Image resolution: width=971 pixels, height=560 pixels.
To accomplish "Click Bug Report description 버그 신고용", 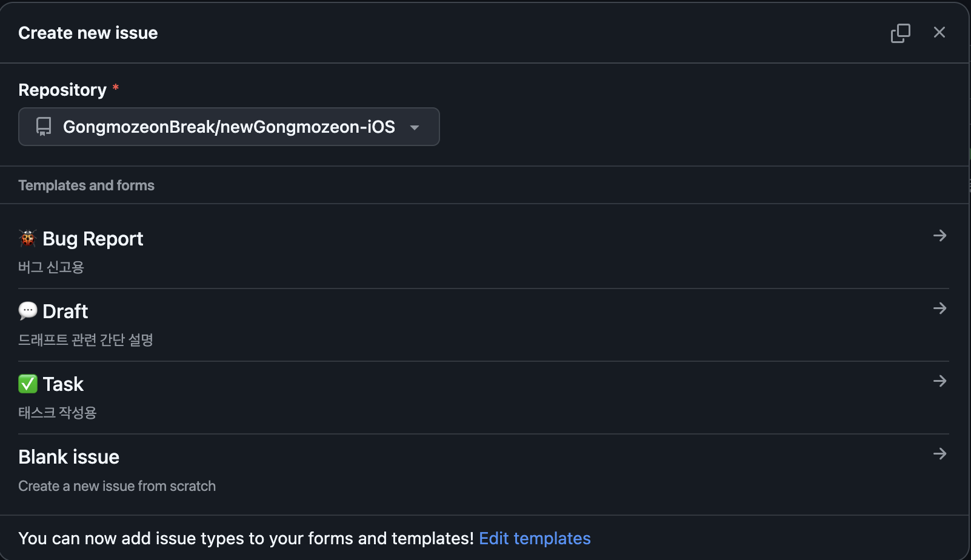I will click(x=52, y=267).
